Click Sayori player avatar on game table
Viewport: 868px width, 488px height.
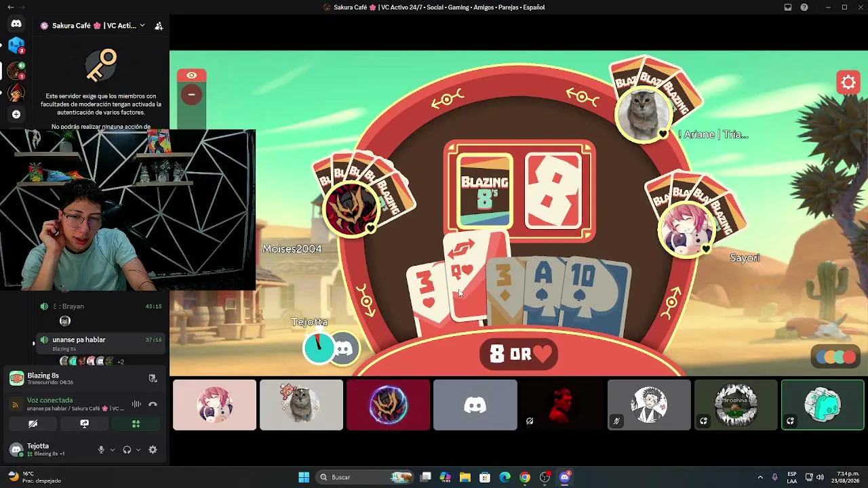(686, 228)
